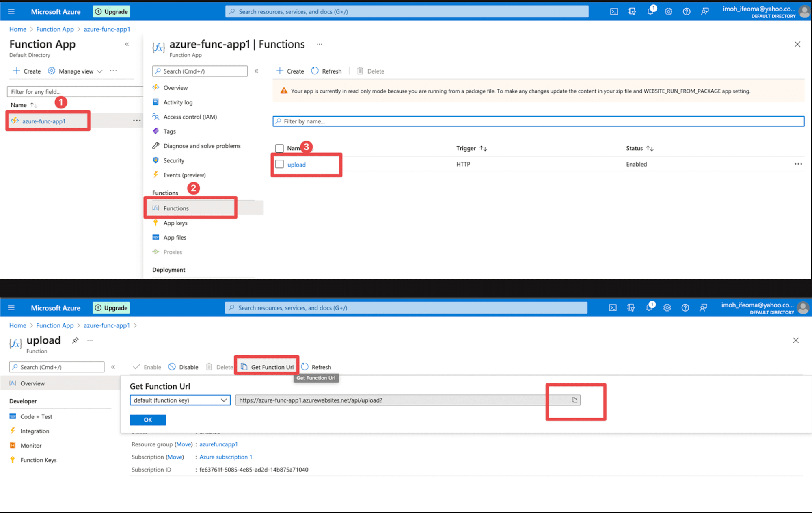The height and width of the screenshot is (513, 812).
Task: Open Overview in the resource menu
Action: tap(175, 87)
